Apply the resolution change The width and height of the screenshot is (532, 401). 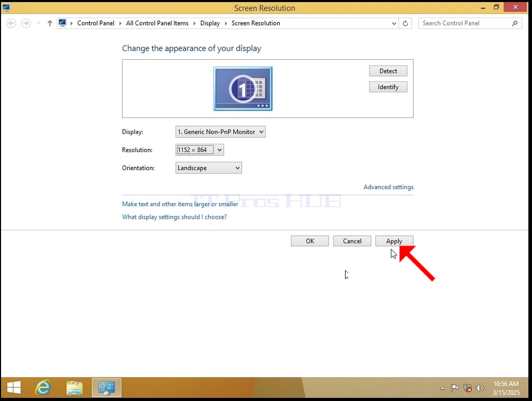pyautogui.click(x=394, y=241)
